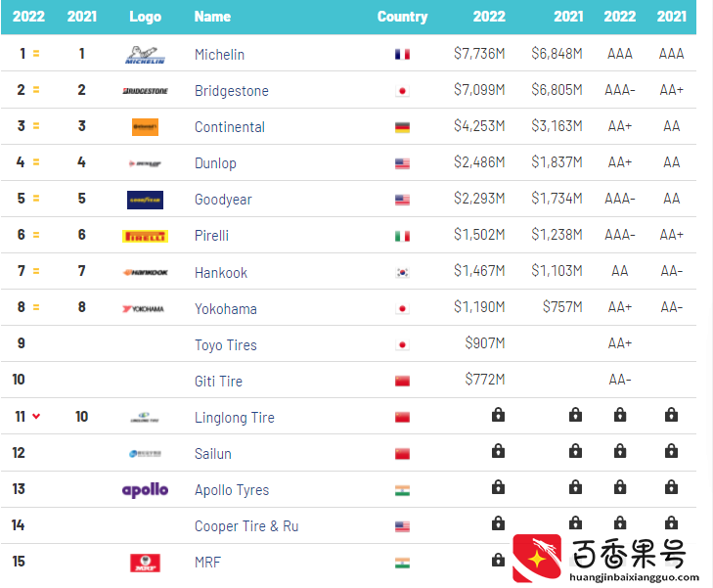Select the AA- rating for Giti Tire
The width and height of the screenshot is (713, 588).
(620, 380)
